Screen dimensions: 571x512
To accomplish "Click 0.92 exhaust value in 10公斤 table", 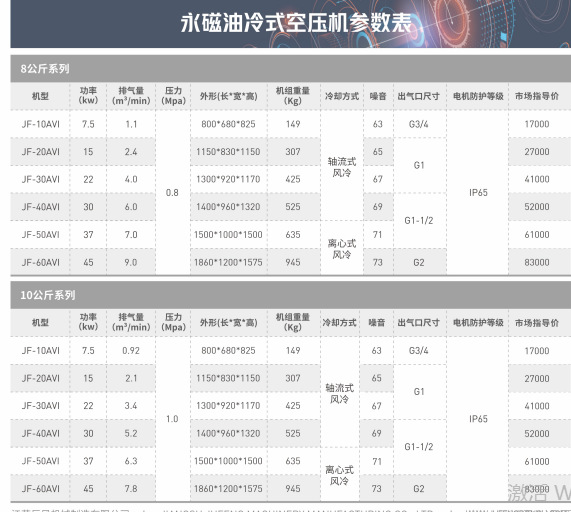I will (x=131, y=351).
